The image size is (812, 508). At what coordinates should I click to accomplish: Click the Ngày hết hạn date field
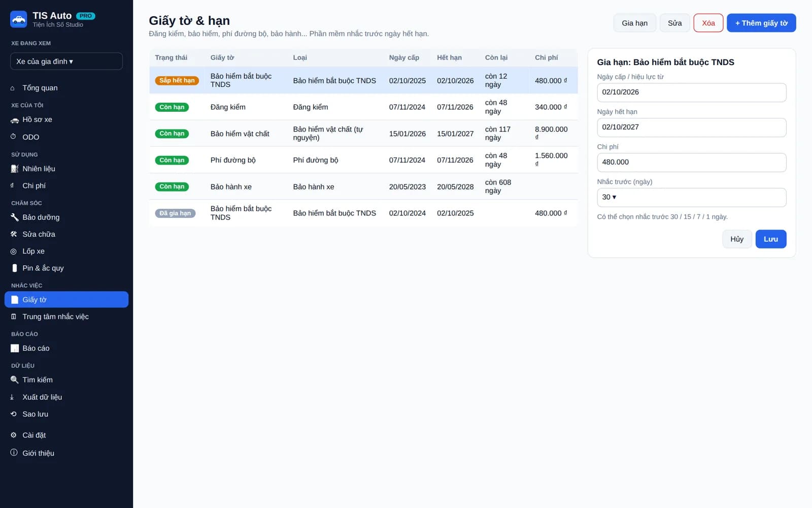pyautogui.click(x=691, y=128)
